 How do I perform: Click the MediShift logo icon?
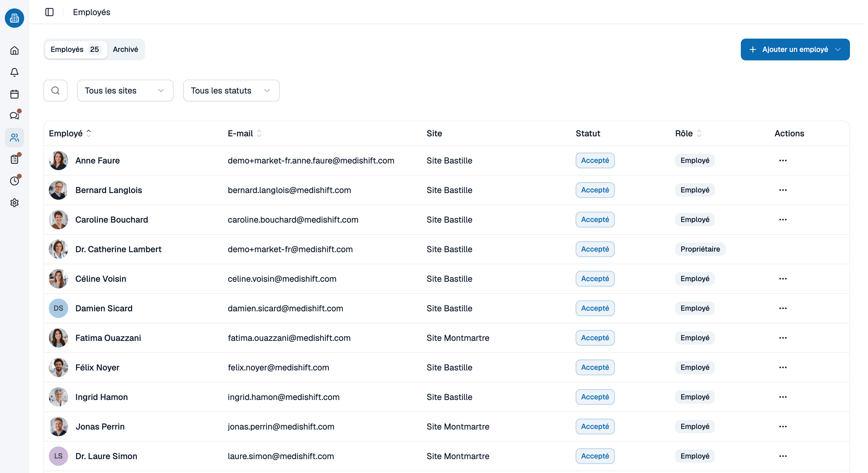click(14, 18)
